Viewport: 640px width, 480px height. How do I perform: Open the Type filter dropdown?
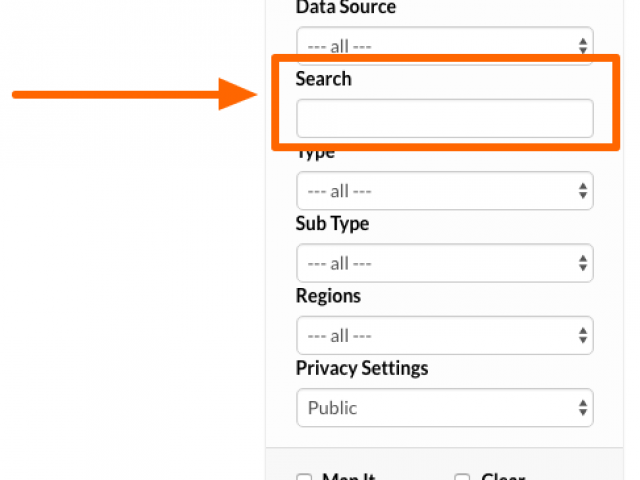(x=445, y=191)
